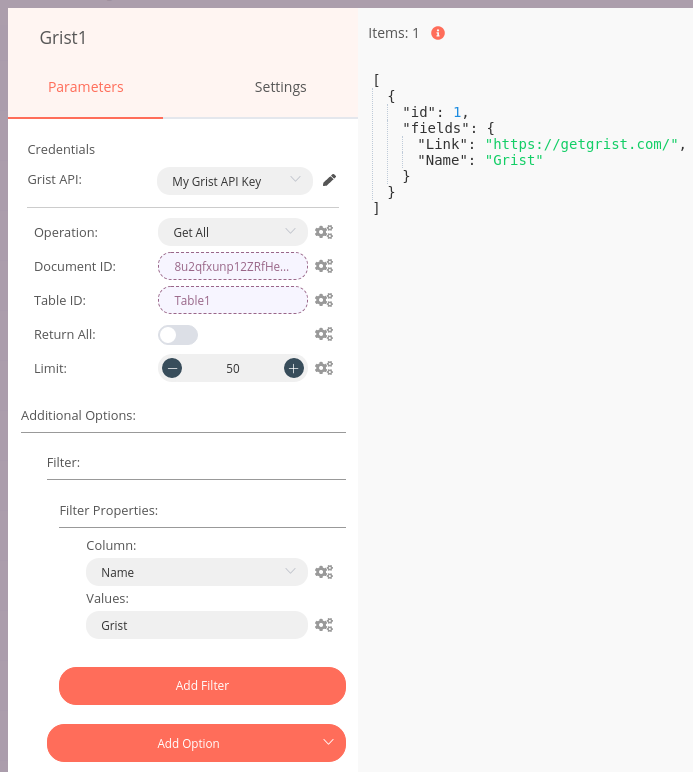Select the Parameters tab
The height and width of the screenshot is (772, 693).
pos(86,87)
